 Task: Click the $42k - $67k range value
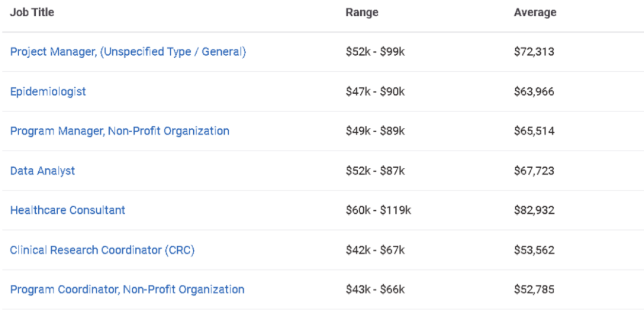coord(375,250)
